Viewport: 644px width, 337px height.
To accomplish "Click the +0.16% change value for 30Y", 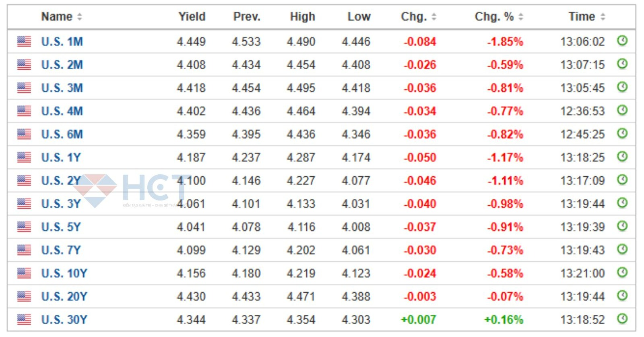I will pos(503,320).
